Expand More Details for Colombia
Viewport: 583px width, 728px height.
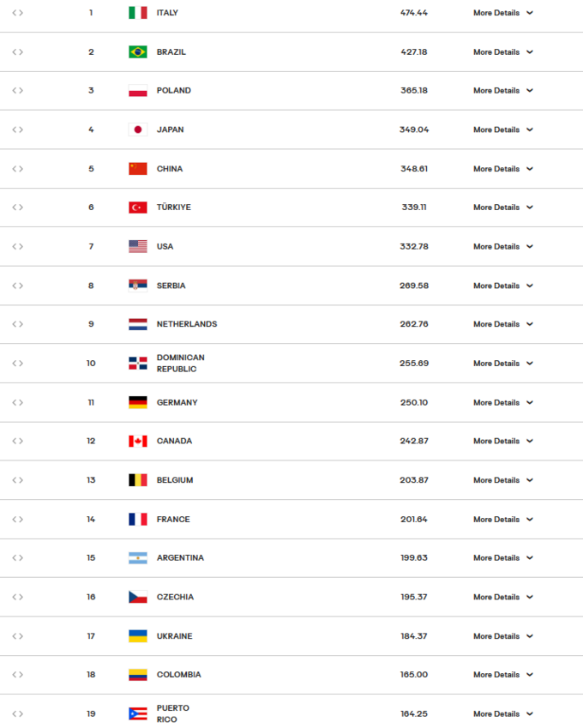click(502, 675)
